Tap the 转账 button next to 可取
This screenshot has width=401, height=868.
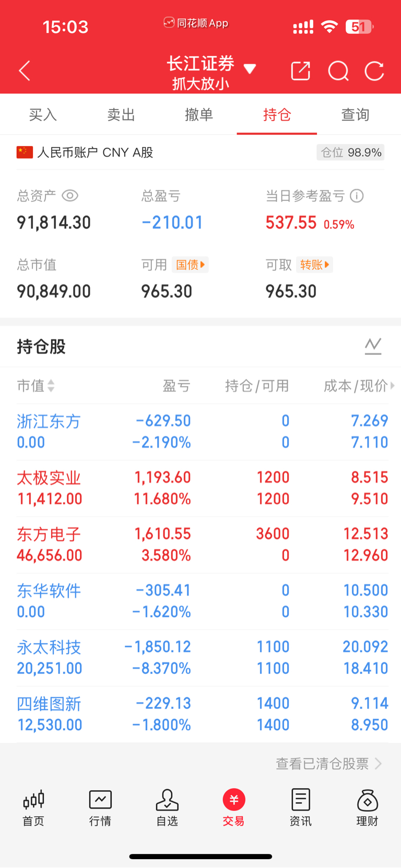314,265
